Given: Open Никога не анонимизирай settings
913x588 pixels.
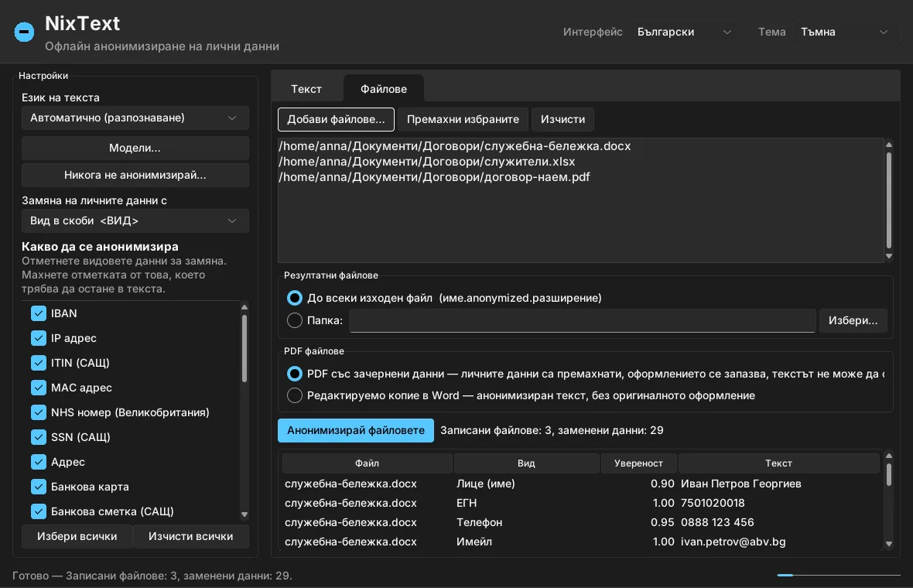Looking at the screenshot, I should point(135,175).
